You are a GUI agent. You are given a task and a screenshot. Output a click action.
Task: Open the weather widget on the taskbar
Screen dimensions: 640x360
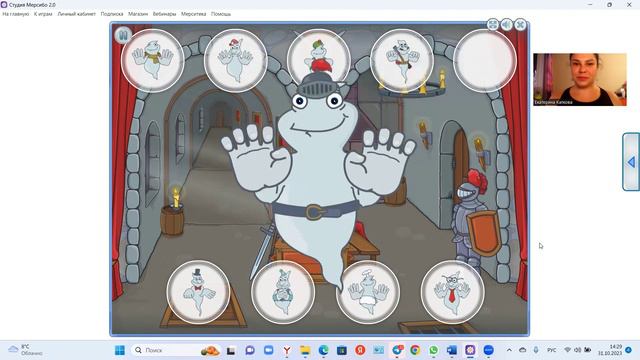25,350
